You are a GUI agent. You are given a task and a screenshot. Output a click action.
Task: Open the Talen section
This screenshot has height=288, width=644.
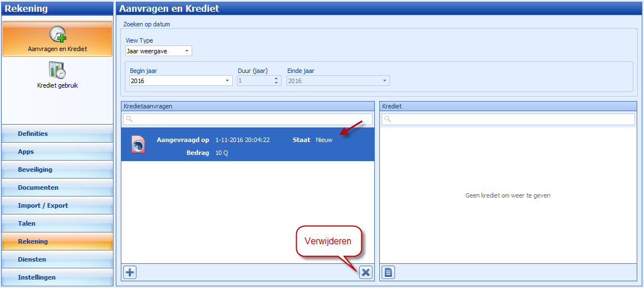coord(57,223)
